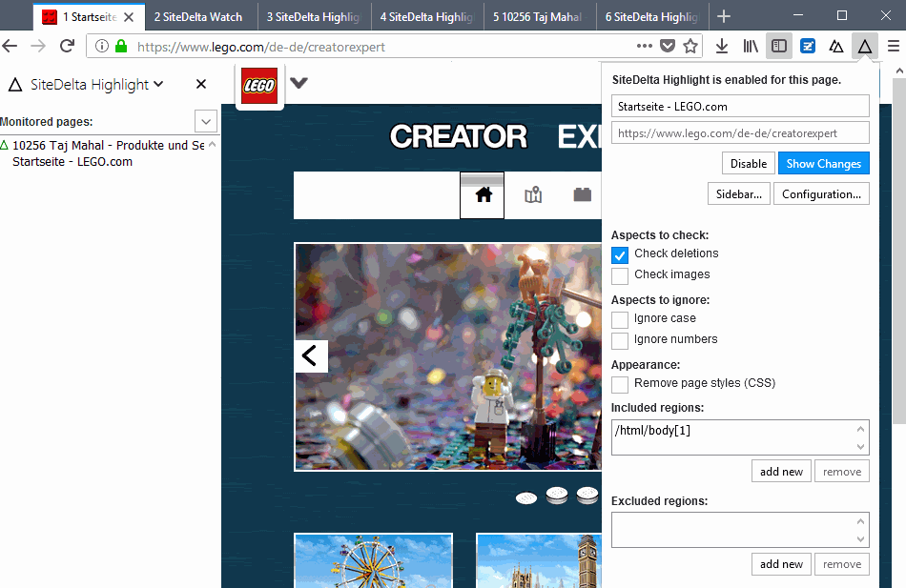Uncheck the Check deletions checkbox
Viewport: 906px width, 588px height.
tap(620, 254)
